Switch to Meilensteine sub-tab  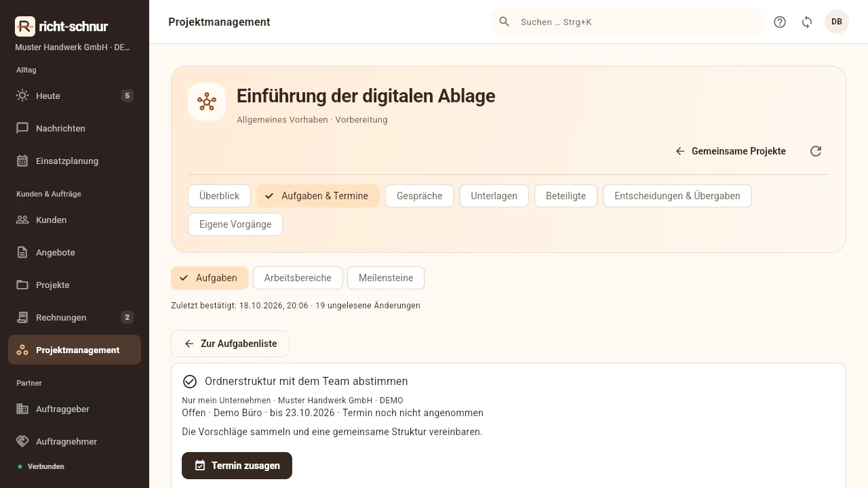(386, 278)
